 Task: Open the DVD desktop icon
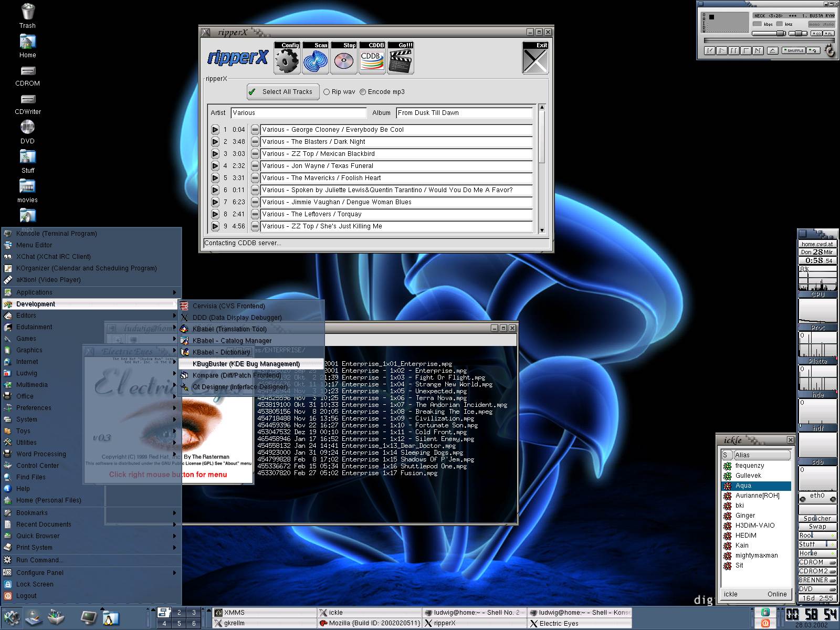click(27, 131)
